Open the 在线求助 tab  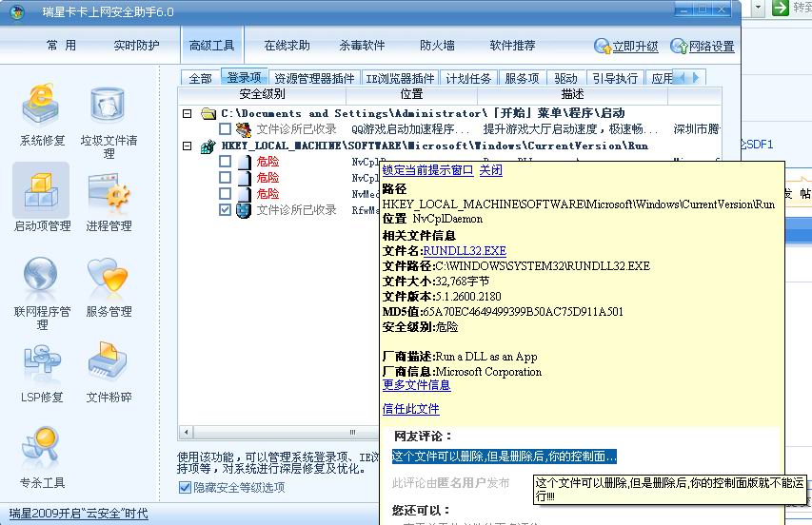287,46
